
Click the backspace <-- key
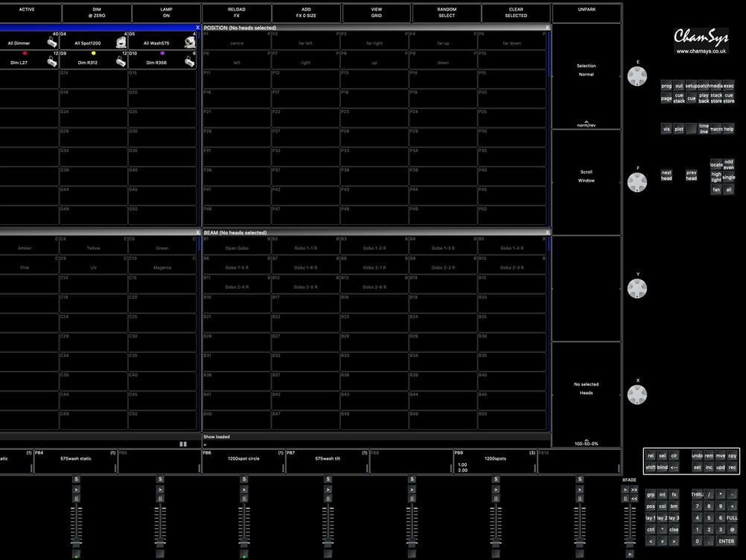(x=675, y=467)
